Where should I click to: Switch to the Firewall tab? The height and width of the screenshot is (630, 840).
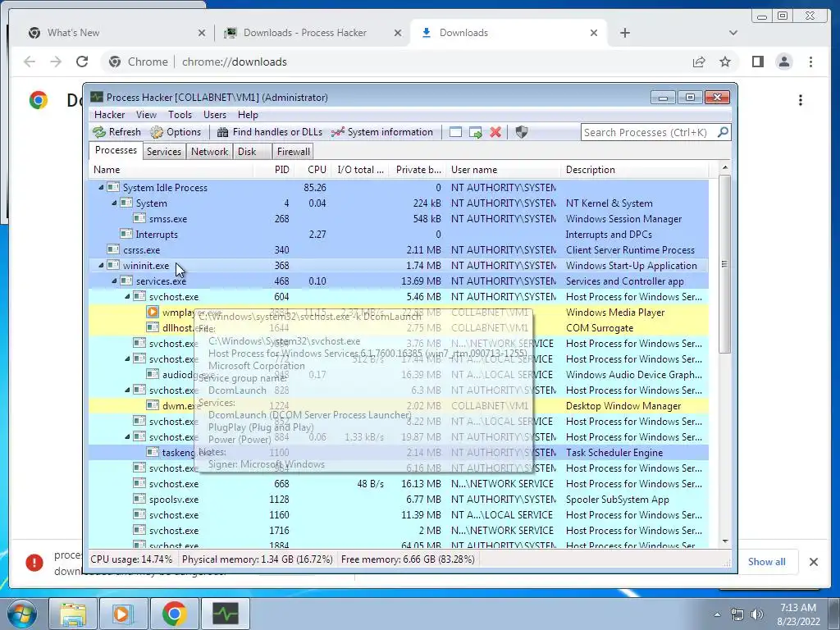click(293, 152)
